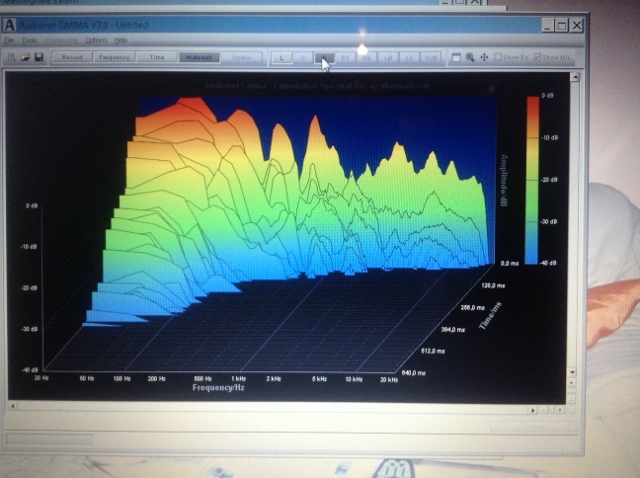The height and width of the screenshot is (478, 640).
Task: Click the 20 Hz frequency axis tick
Action: (x=42, y=378)
